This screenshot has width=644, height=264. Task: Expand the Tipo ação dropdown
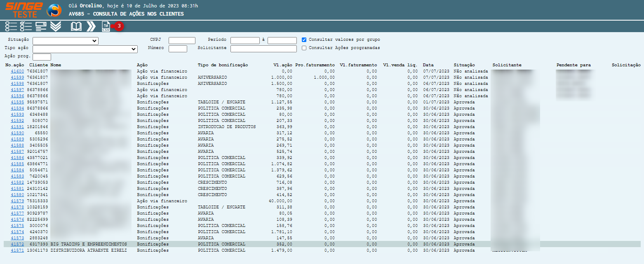[85, 49]
